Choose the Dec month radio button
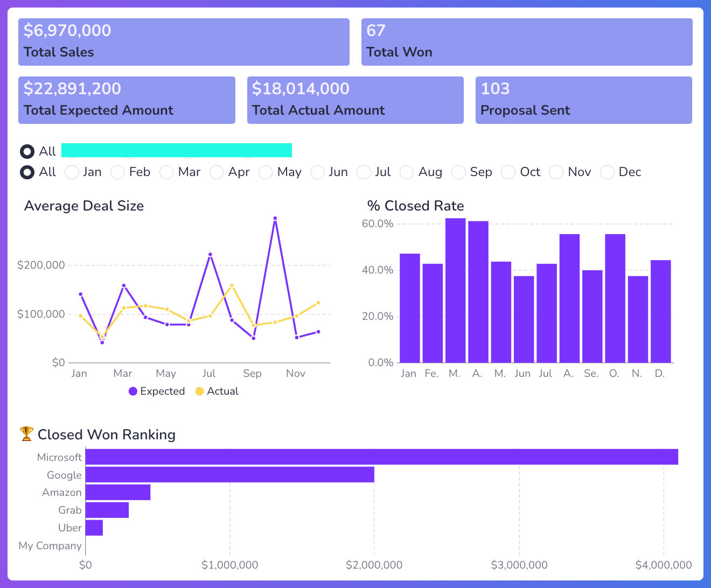The width and height of the screenshot is (711, 588). [x=607, y=172]
